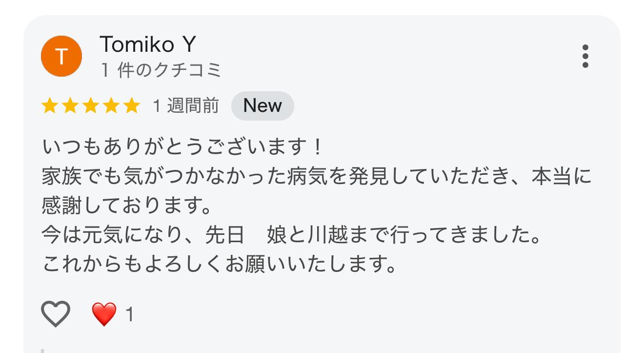Viewport: 644px width, 353px height.
Task: Click the second star in the rating row
Action: pos(69,104)
